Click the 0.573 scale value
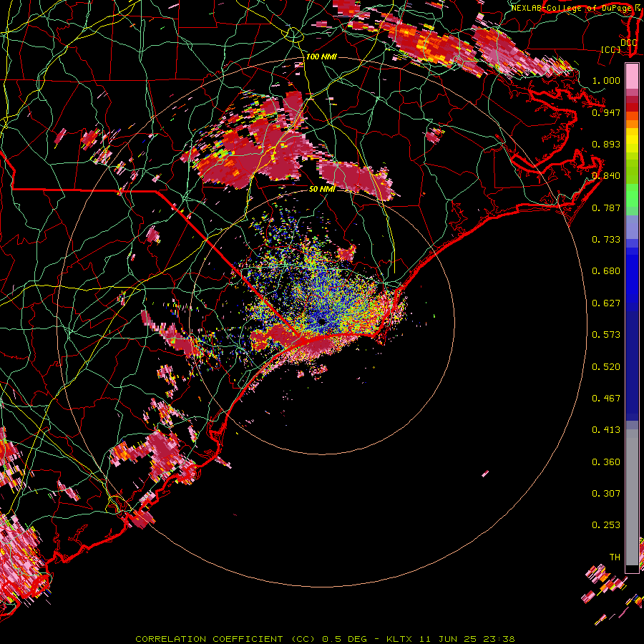This screenshot has width=644, height=644. pos(606,335)
